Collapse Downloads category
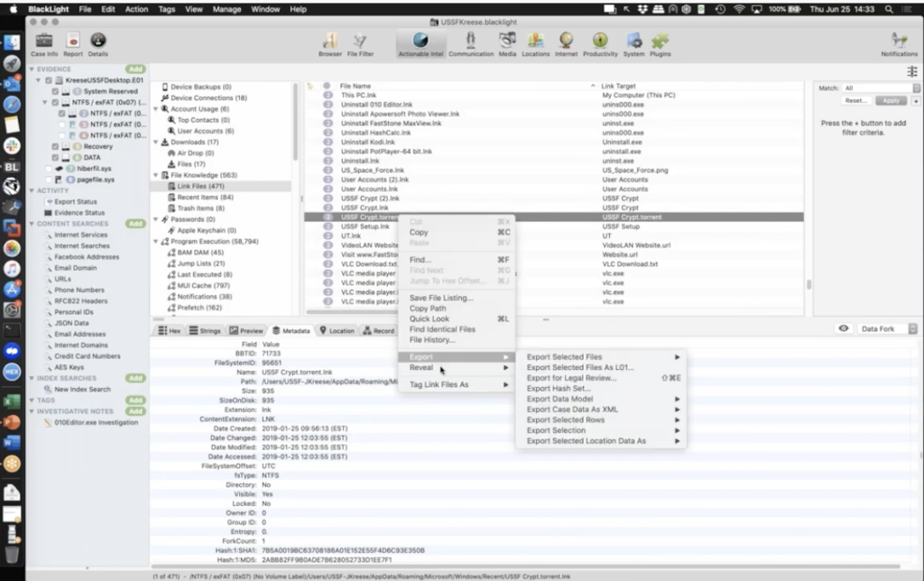The height and width of the screenshot is (581, 924). pyautogui.click(x=156, y=142)
